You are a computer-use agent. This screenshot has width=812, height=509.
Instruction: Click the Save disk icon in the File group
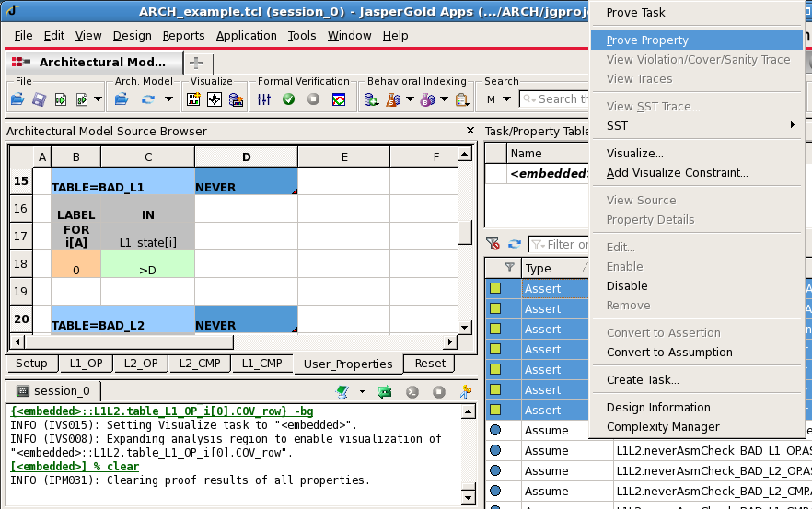pos(39,98)
